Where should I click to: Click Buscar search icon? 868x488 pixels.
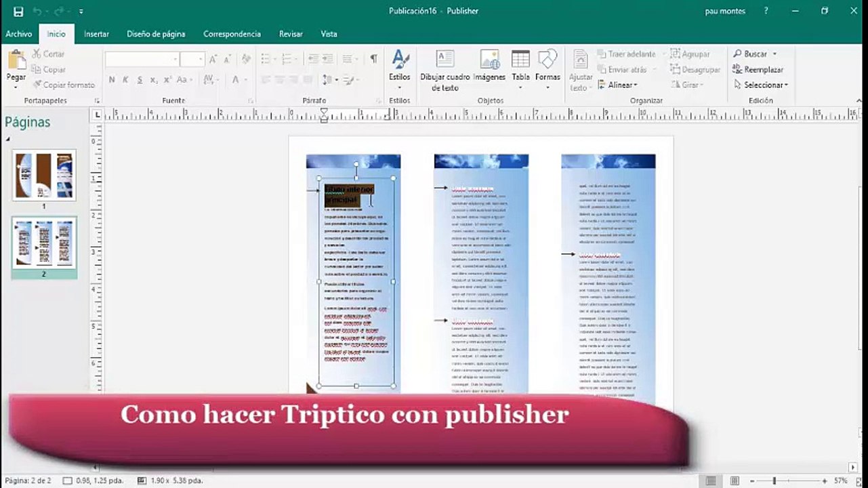point(737,54)
